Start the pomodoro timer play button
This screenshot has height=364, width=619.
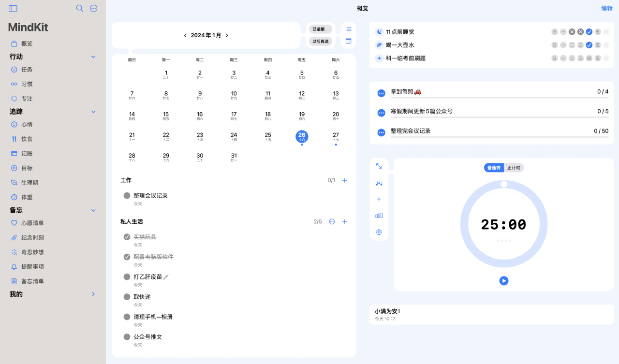[x=504, y=281]
